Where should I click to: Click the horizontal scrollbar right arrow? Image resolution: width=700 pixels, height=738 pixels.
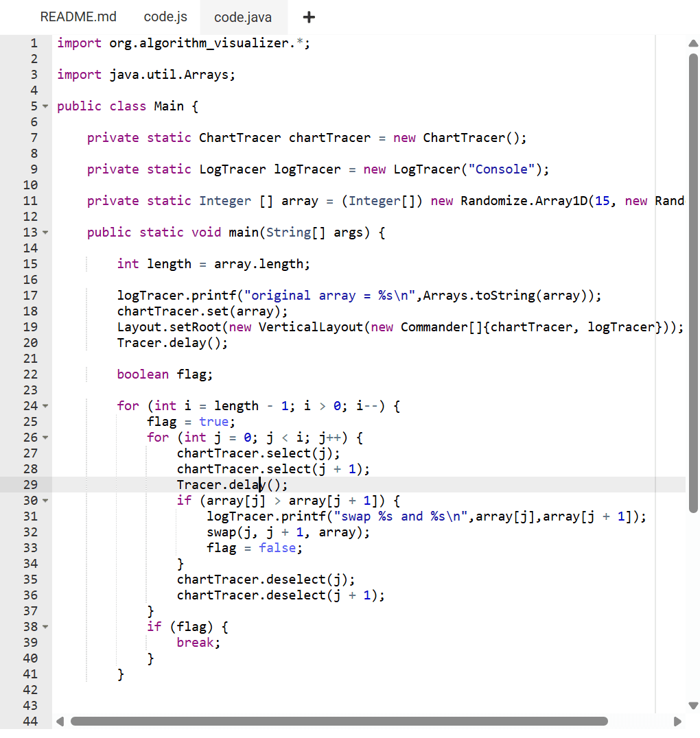point(678,722)
